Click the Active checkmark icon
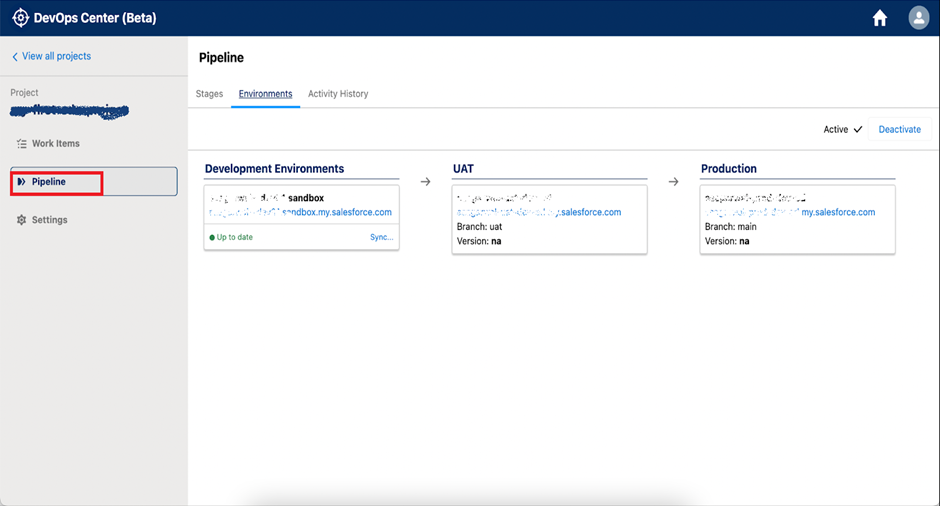The image size is (940, 506). pyautogui.click(x=858, y=129)
